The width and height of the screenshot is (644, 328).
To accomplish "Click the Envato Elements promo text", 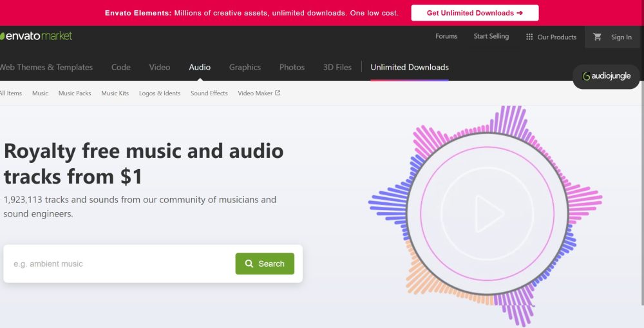I will tap(251, 13).
